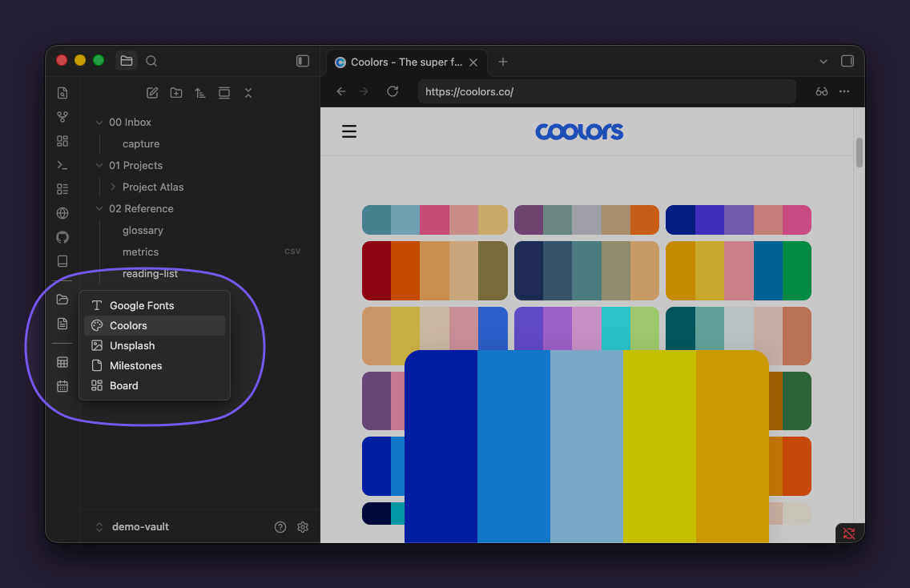Screen dimensions: 910x588
Task: Click the book ribbon icon
Action: [x=62, y=261]
